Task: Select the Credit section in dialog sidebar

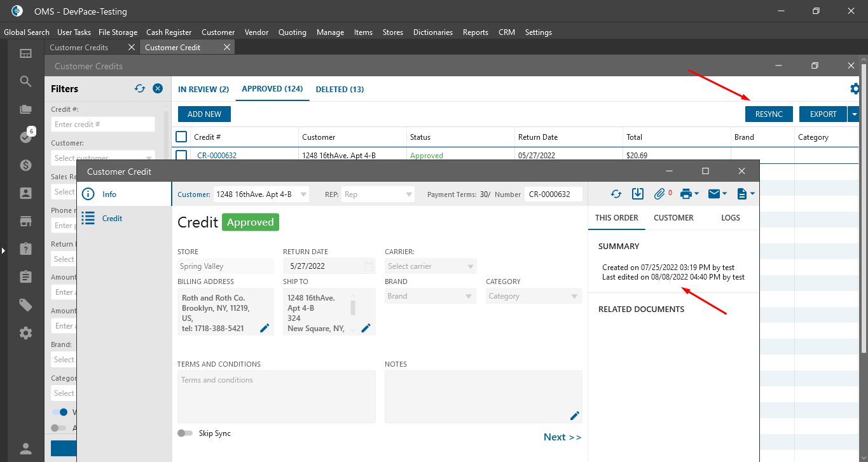Action: 124,219
